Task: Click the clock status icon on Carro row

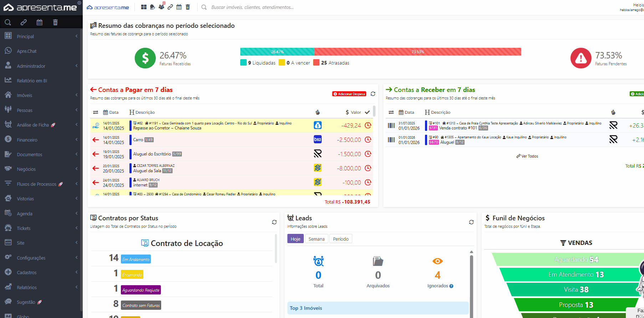Action: pyautogui.click(x=368, y=140)
